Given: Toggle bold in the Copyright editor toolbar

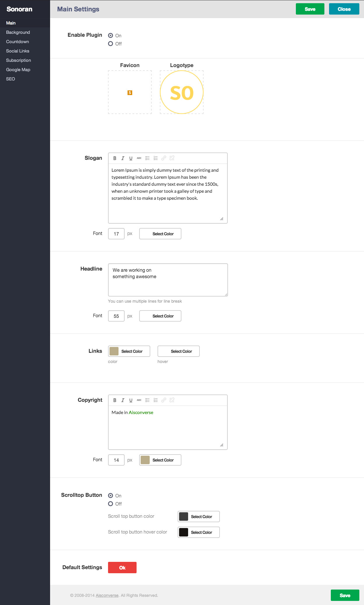Looking at the screenshot, I should 115,400.
